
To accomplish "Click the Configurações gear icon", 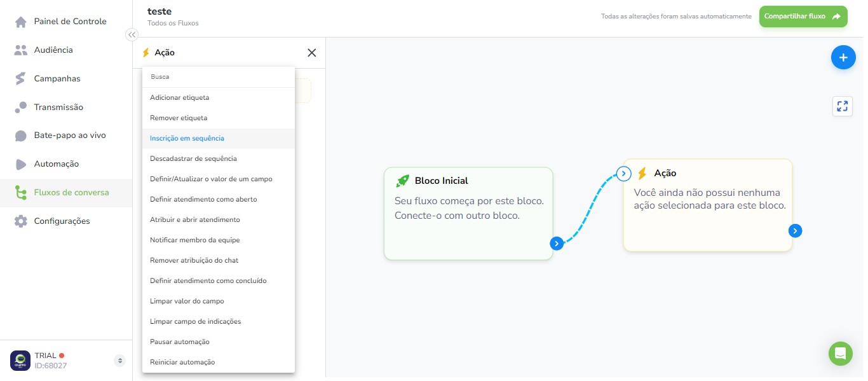I will 21,221.
